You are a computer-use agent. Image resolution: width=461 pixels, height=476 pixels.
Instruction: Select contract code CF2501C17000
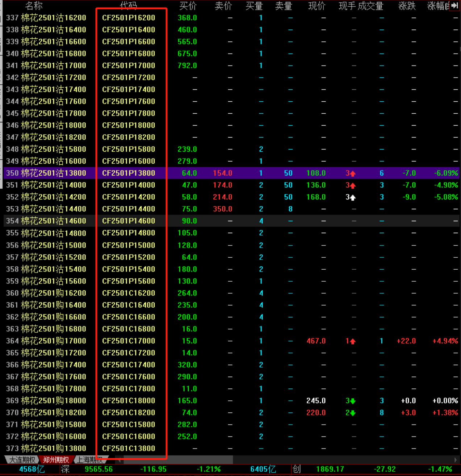point(129,341)
